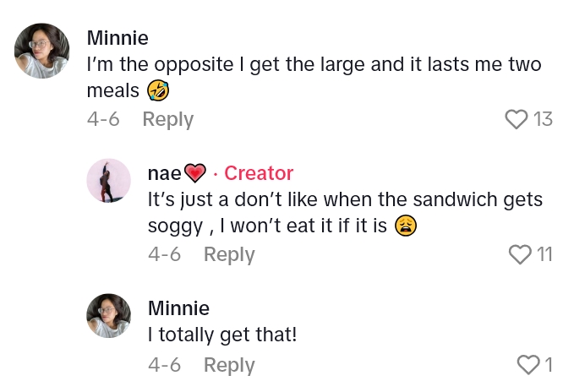This screenshot has height=392, width=563.
Task: Like Minnie's "I totally get that!" reply
Action: point(527,365)
